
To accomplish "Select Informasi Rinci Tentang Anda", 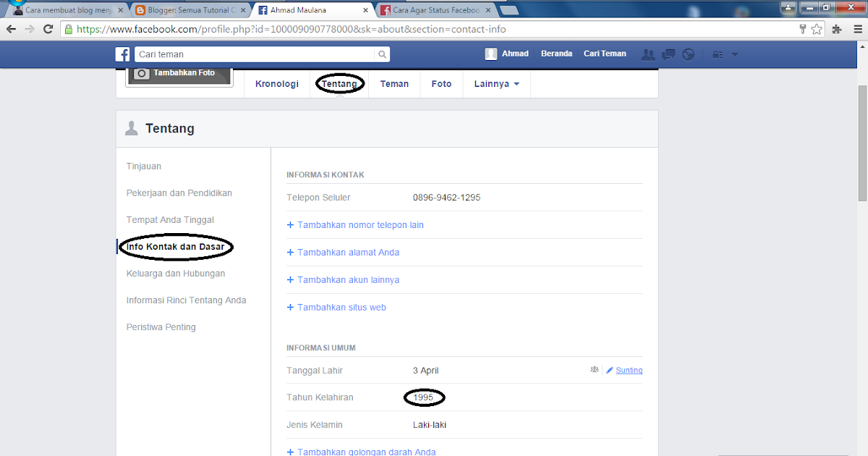I will click(x=186, y=300).
